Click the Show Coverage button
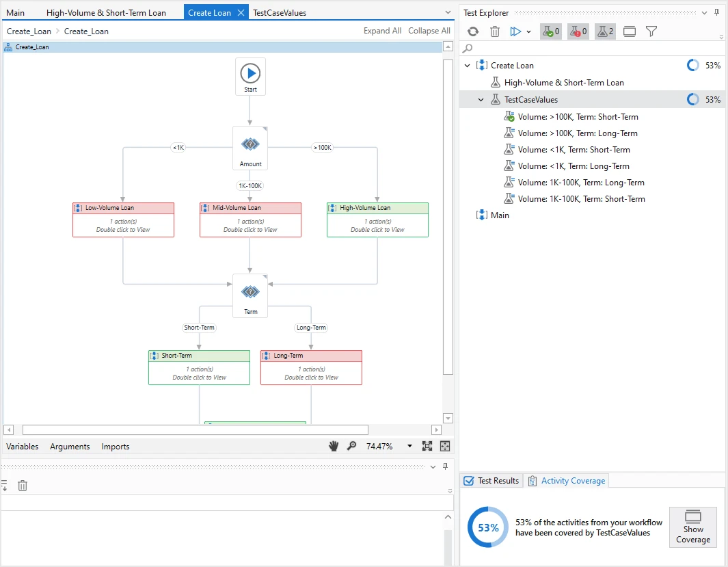728x567 pixels. click(693, 527)
